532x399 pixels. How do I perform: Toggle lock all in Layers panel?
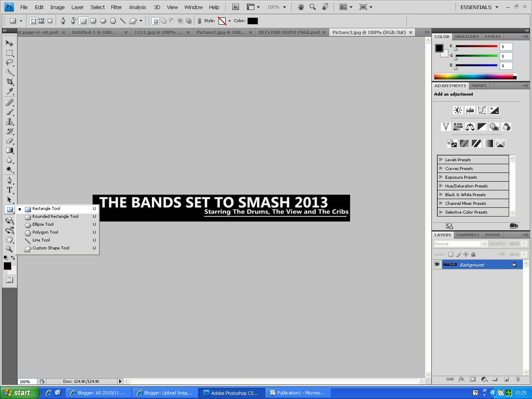473,254
